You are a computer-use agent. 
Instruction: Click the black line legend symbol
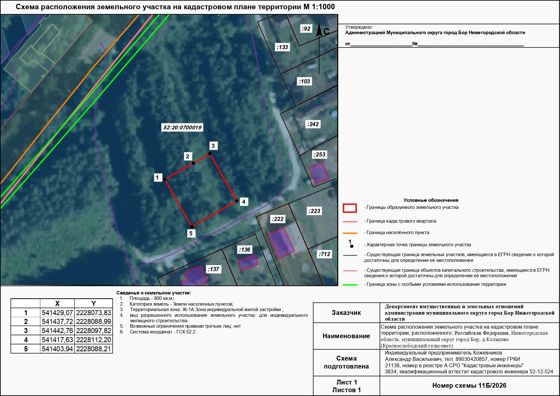pos(350,256)
